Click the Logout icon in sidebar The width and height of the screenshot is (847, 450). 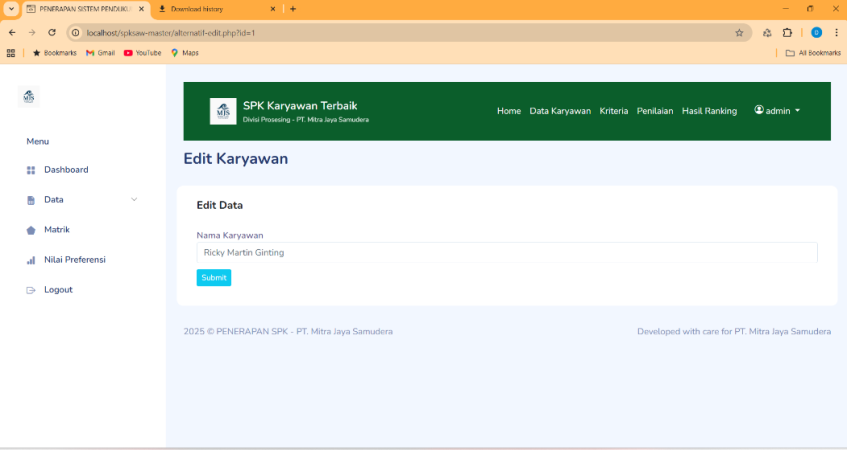click(x=31, y=290)
